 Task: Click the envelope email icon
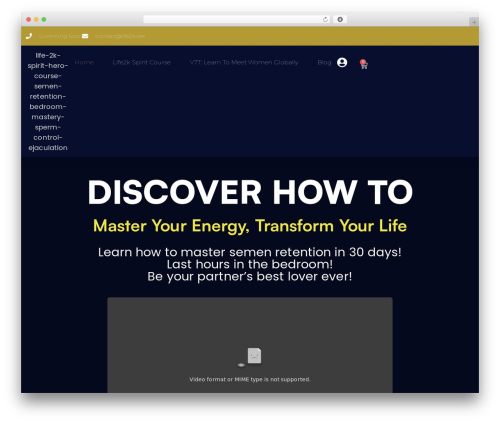pyautogui.click(x=85, y=36)
